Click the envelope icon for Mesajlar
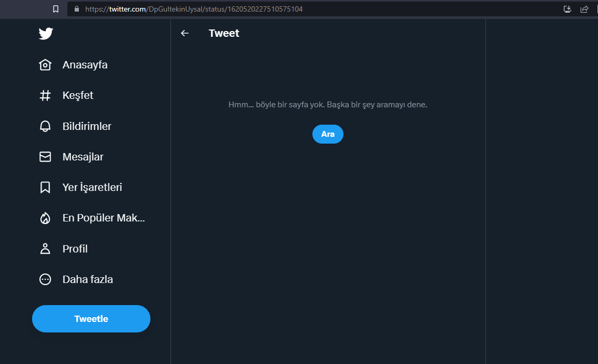Image resolution: width=598 pixels, height=364 pixels. [45, 157]
